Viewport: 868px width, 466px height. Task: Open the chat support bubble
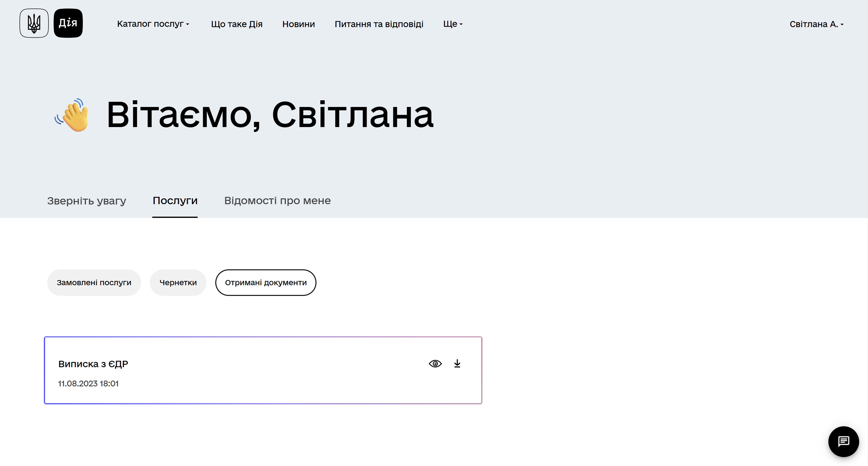(x=843, y=441)
